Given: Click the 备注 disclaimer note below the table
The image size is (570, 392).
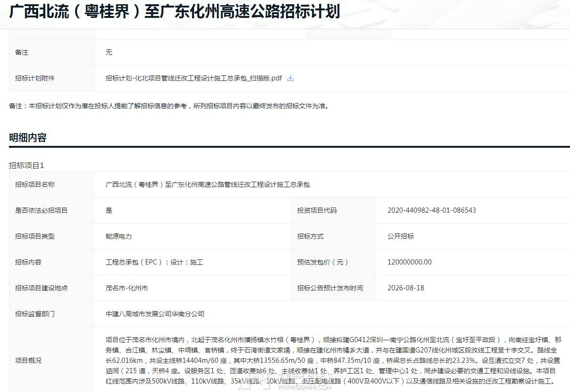Looking at the screenshot, I should pyautogui.click(x=169, y=106).
